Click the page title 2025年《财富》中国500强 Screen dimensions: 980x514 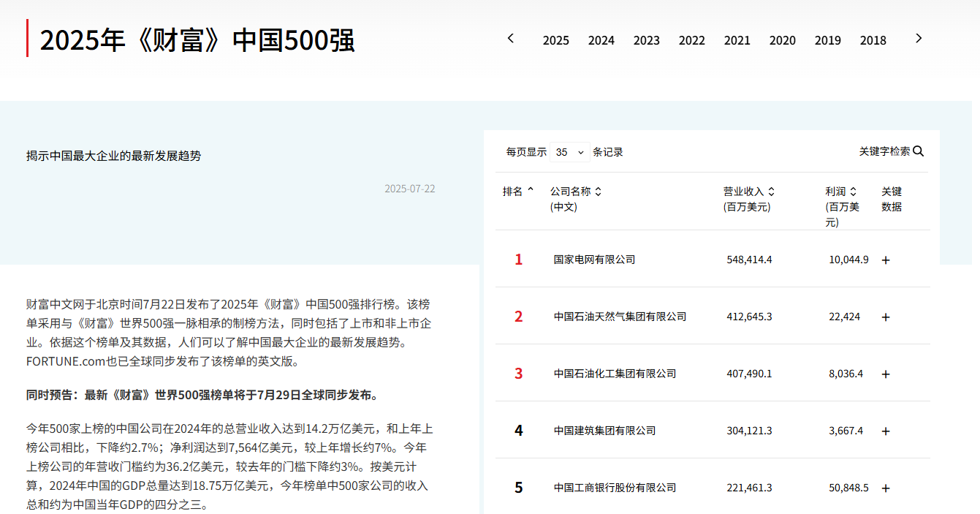pyautogui.click(x=197, y=40)
